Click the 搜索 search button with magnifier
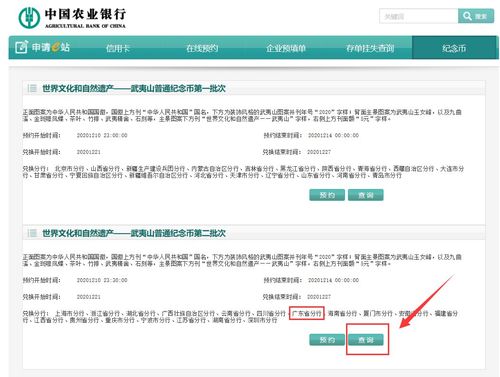The width and height of the screenshot is (500, 377). click(x=476, y=16)
